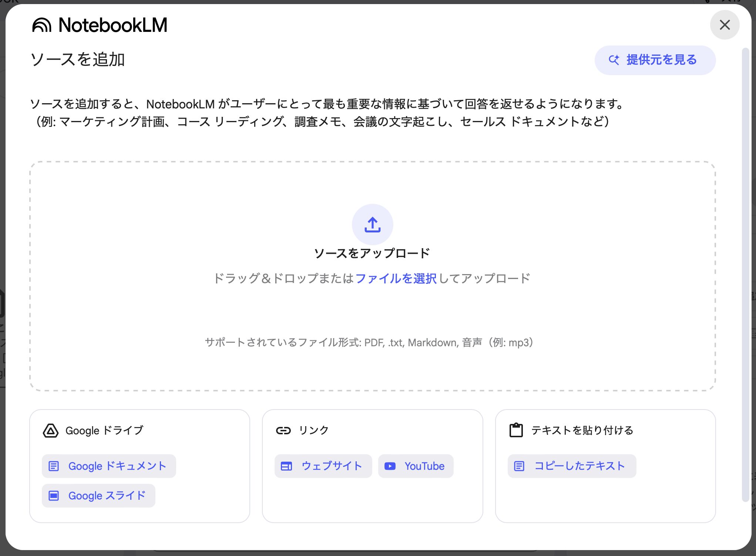This screenshot has height=556, width=756.
Task: Click the dialog's vertical scrollbar
Action: (745, 274)
